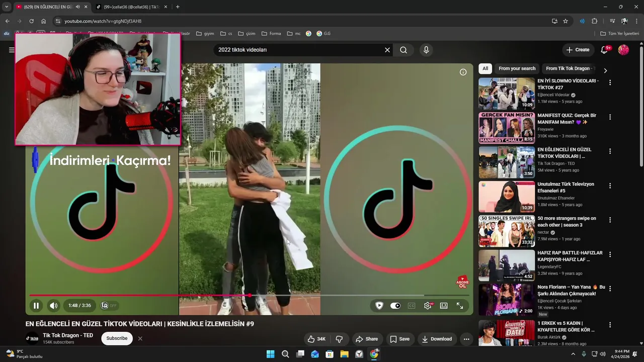
Task: Download the video
Action: tap(437, 339)
